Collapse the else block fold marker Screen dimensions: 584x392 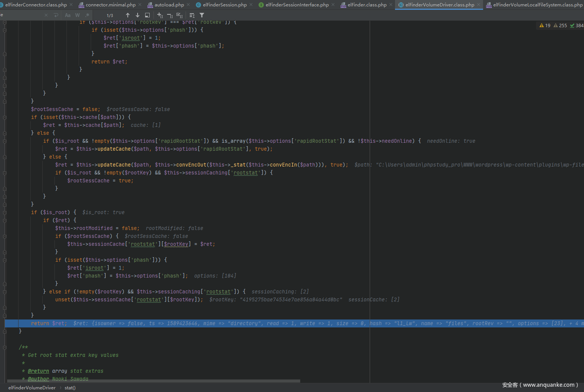coord(5,133)
